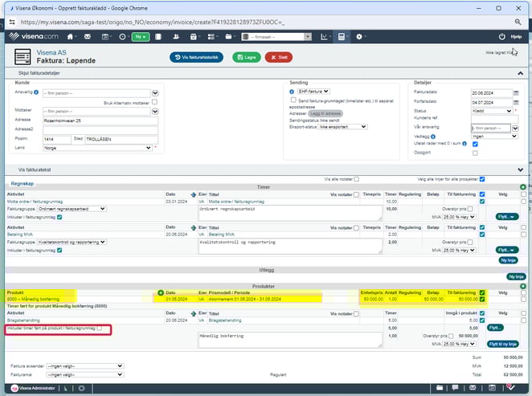Click the chart statistics icon in toolbar
Screen dimensions: 532x396
(324, 37)
